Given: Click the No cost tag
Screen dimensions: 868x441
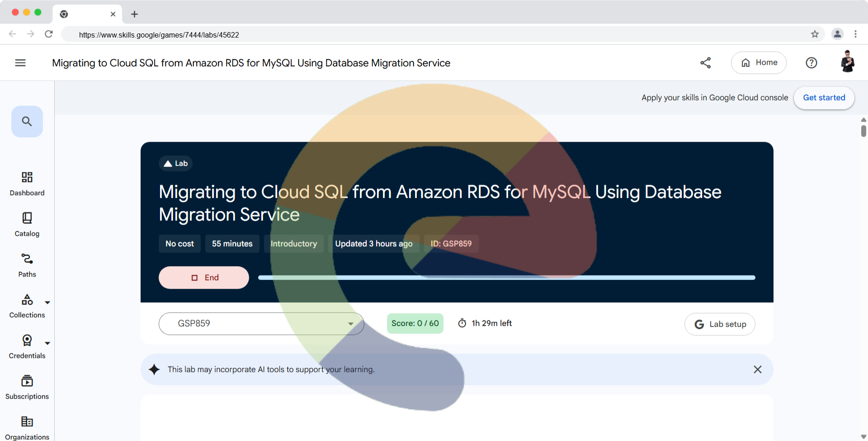Looking at the screenshot, I should pyautogui.click(x=179, y=244).
